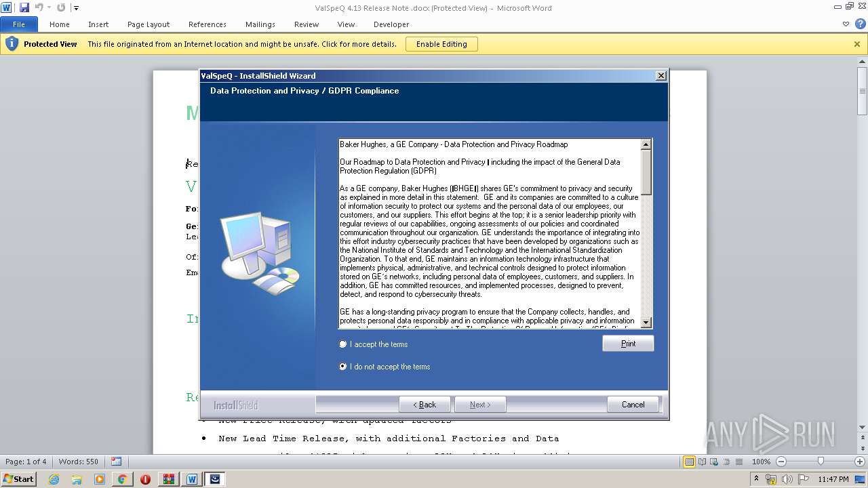This screenshot has width=868, height=488.
Task: Click the colorful grid app taskbar icon
Action: pos(169,479)
